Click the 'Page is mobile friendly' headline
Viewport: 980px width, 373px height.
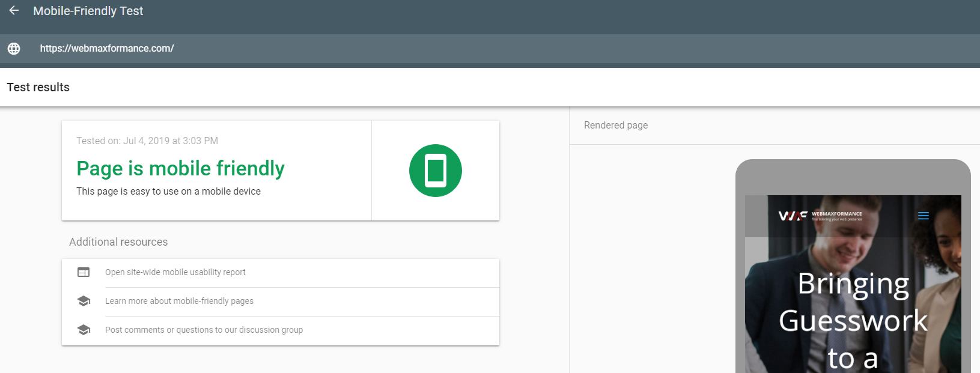tap(180, 169)
